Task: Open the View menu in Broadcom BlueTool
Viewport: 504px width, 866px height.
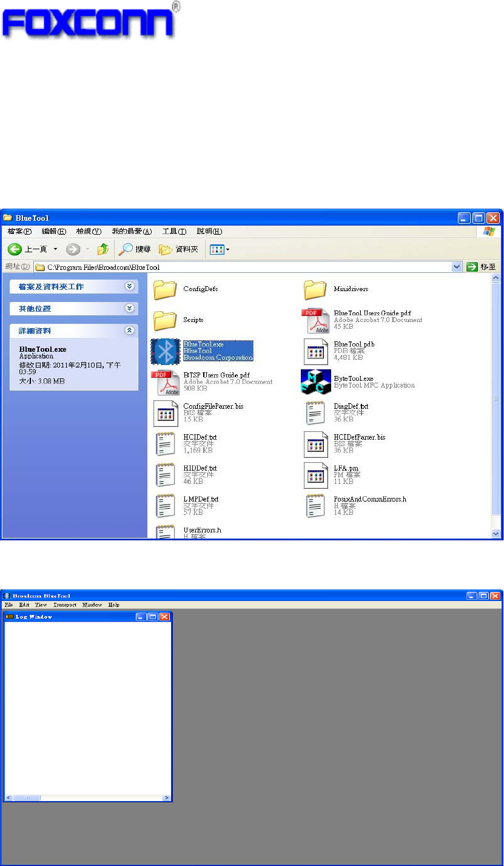Action: tap(41, 605)
